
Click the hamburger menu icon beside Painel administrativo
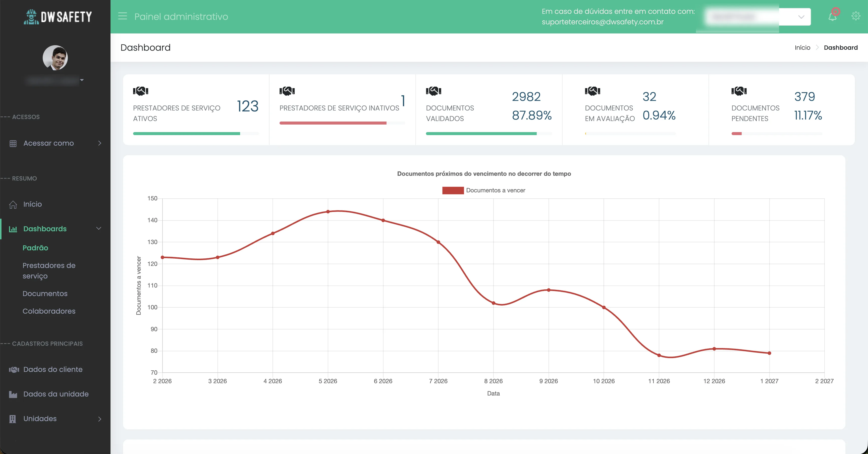122,16
